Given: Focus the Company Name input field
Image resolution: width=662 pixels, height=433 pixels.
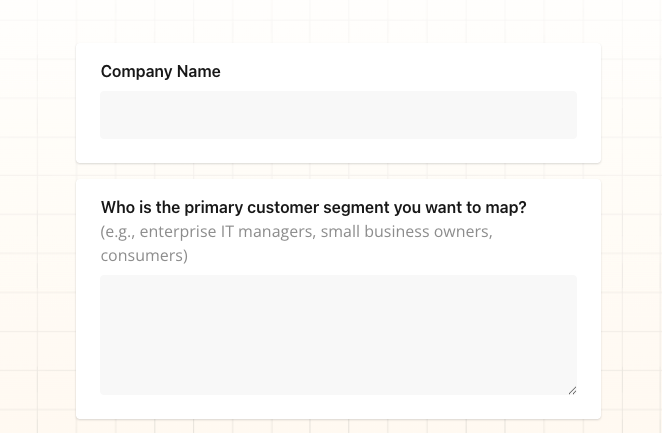Looking at the screenshot, I should [x=338, y=115].
